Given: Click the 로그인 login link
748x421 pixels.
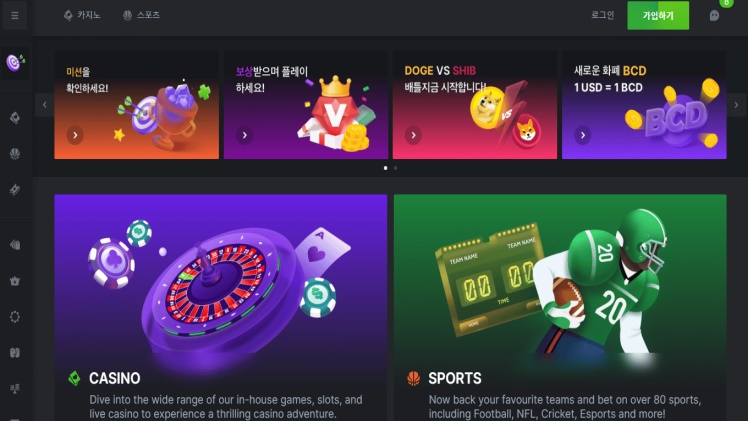Looking at the screenshot, I should point(603,15).
